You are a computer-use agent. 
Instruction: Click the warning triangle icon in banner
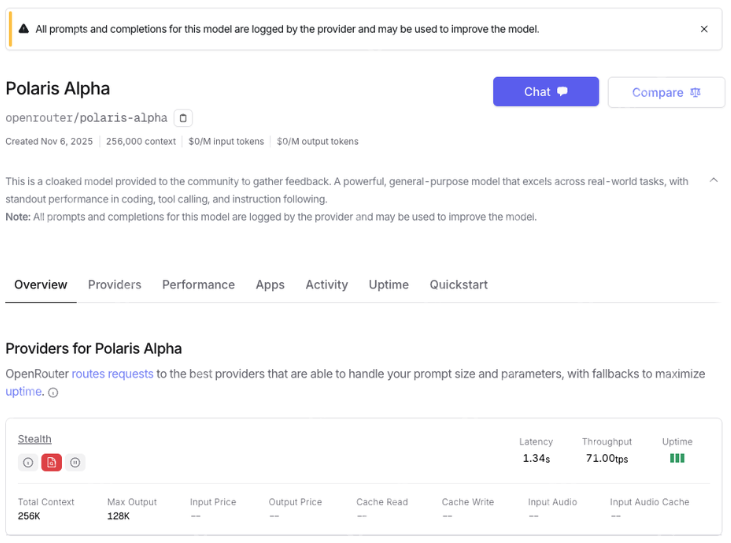[24, 29]
